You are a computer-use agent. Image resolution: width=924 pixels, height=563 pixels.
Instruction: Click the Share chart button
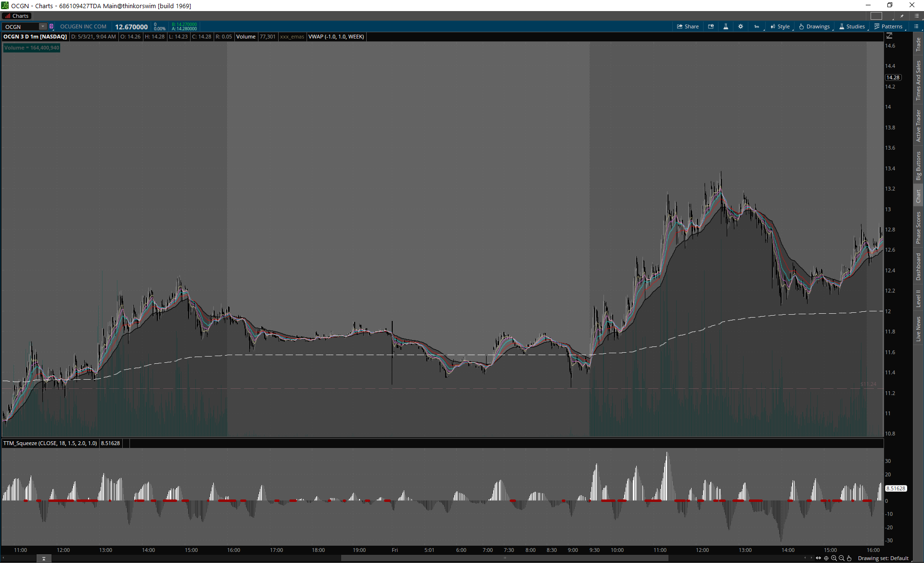pyautogui.click(x=688, y=26)
